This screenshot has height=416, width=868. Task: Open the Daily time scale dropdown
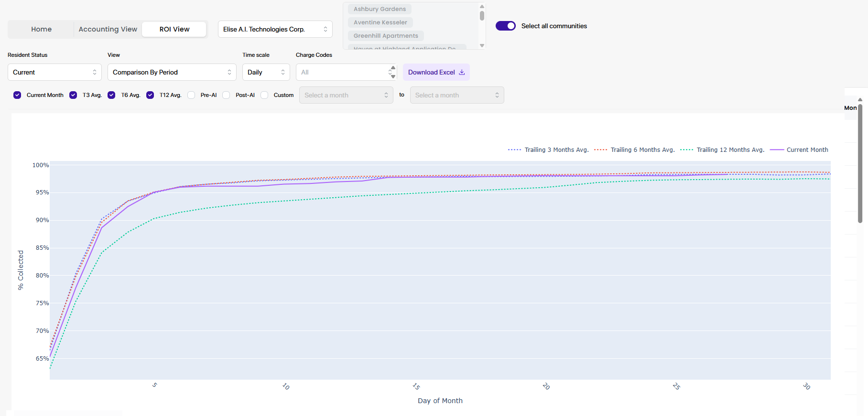tap(266, 72)
